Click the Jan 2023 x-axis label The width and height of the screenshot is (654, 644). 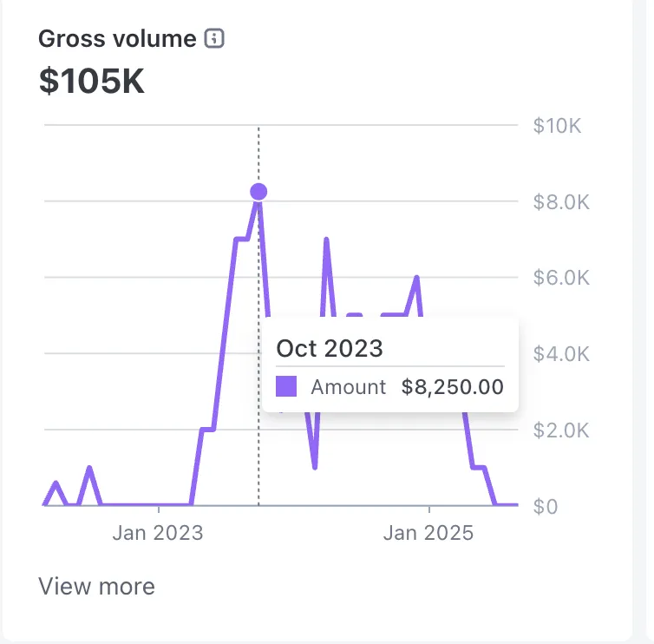pyautogui.click(x=158, y=532)
